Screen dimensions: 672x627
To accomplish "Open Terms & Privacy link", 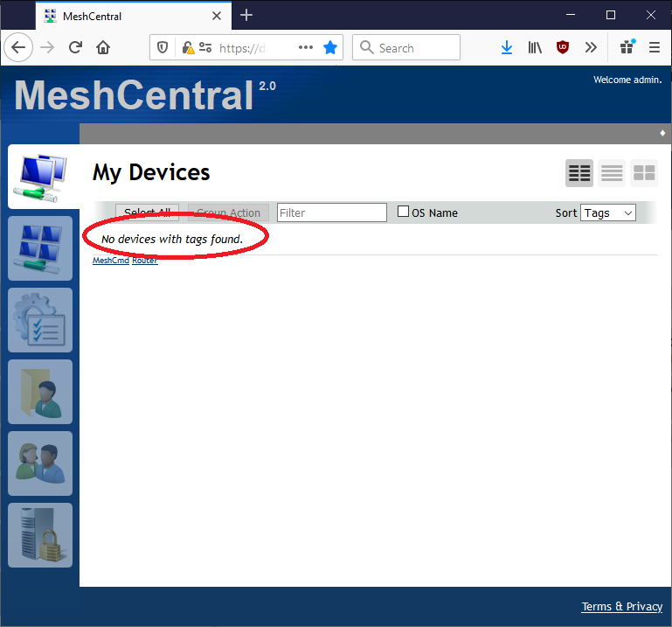I will coord(622,606).
